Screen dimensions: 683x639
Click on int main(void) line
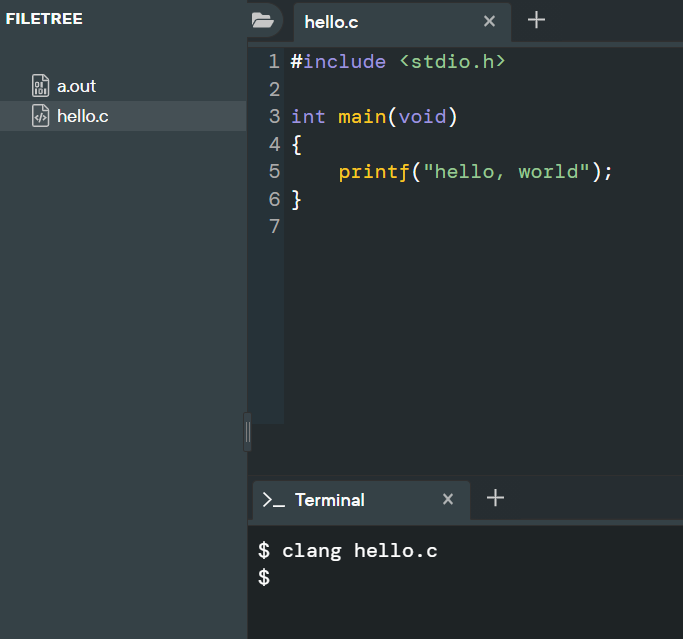point(374,117)
